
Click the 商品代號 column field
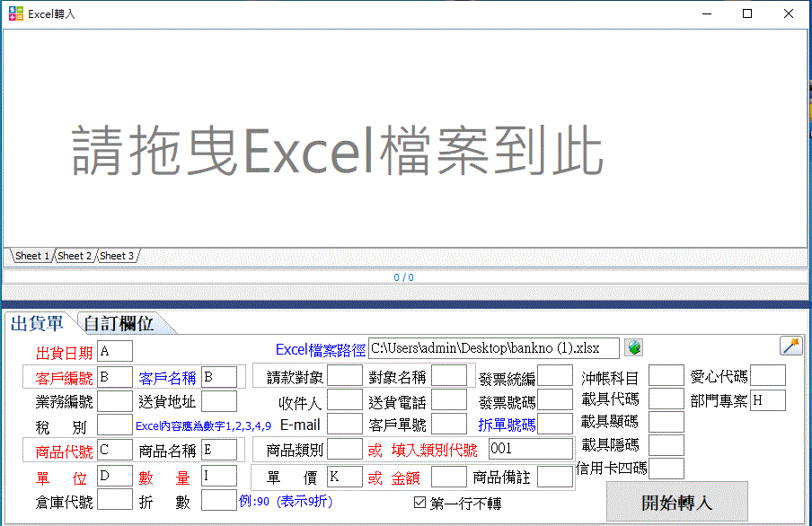(x=115, y=450)
